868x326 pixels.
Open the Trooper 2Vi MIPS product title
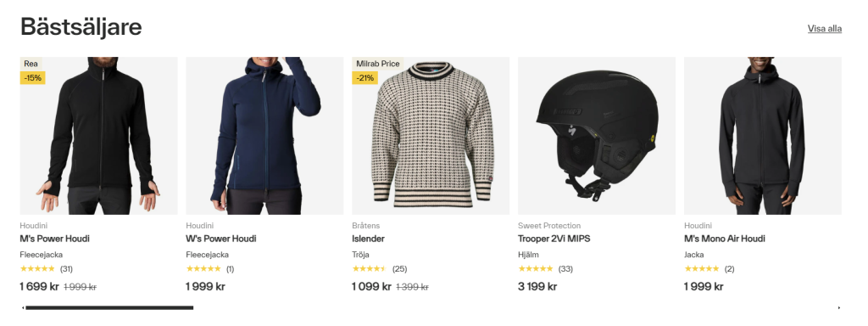click(554, 239)
